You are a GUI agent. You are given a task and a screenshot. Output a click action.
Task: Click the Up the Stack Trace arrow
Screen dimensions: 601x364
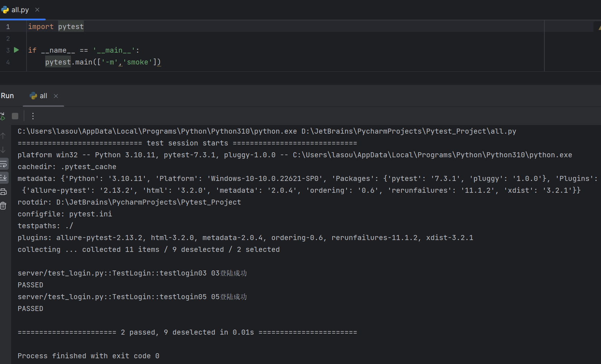coord(3,136)
